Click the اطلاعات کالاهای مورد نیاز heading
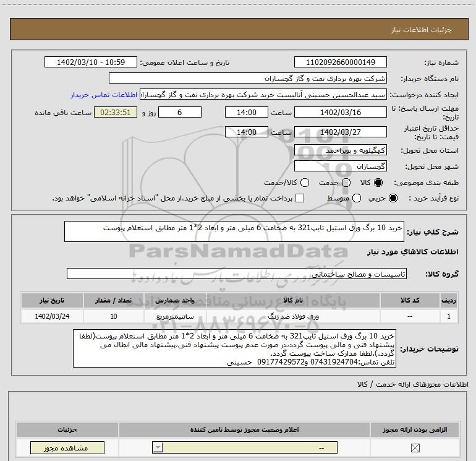The width and height of the screenshot is (476, 461). click(x=412, y=252)
